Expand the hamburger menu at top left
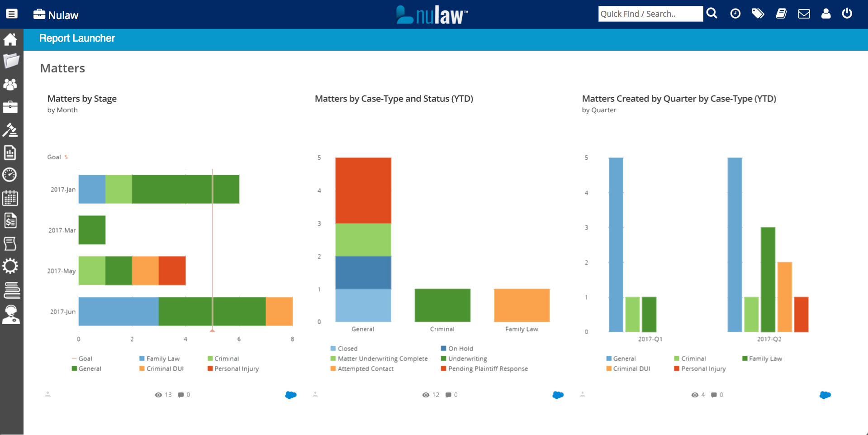Screen dimensions: 868x435 coord(12,14)
